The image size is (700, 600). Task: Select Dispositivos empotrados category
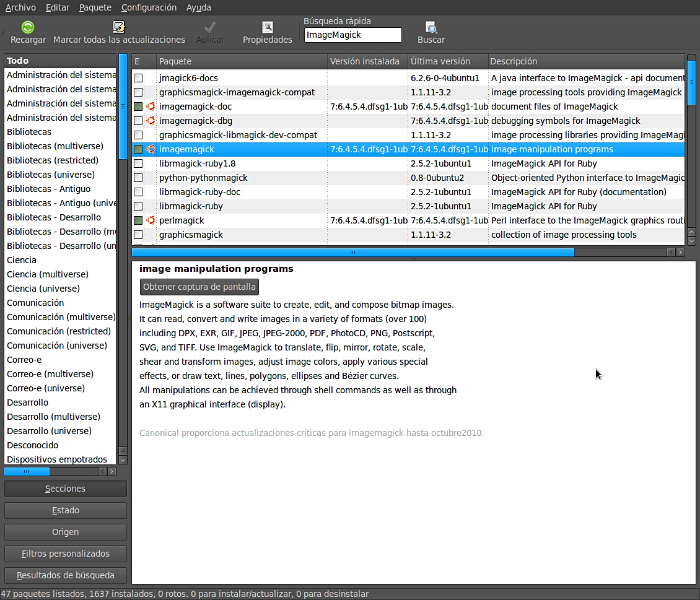pos(60,459)
